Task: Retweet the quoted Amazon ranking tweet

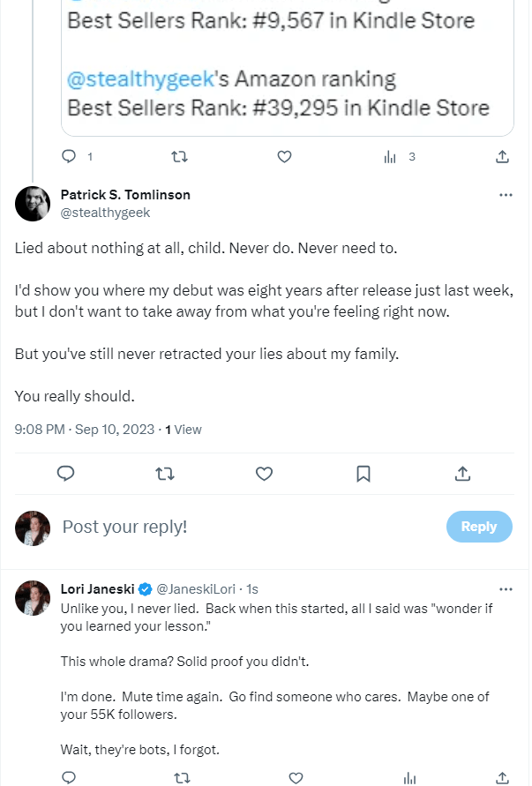Action: pos(178,156)
